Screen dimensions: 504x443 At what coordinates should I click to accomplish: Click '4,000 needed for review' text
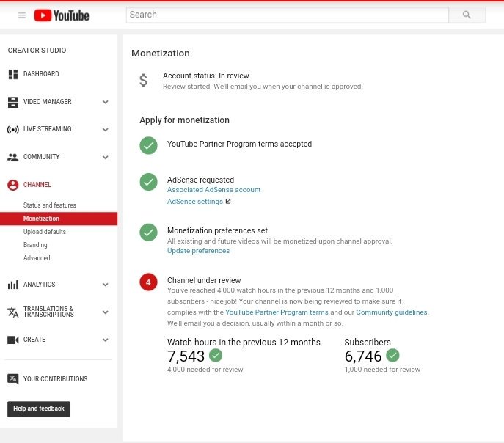pyautogui.click(x=205, y=370)
